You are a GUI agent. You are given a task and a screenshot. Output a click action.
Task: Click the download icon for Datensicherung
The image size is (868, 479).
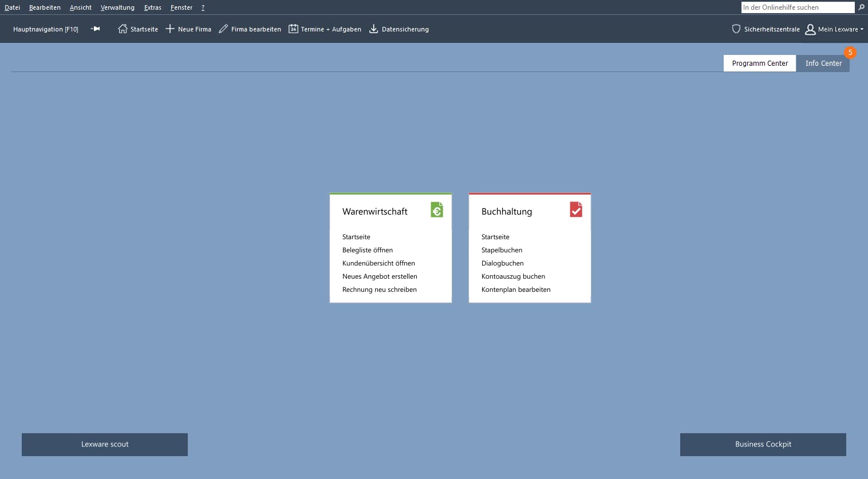tap(373, 29)
